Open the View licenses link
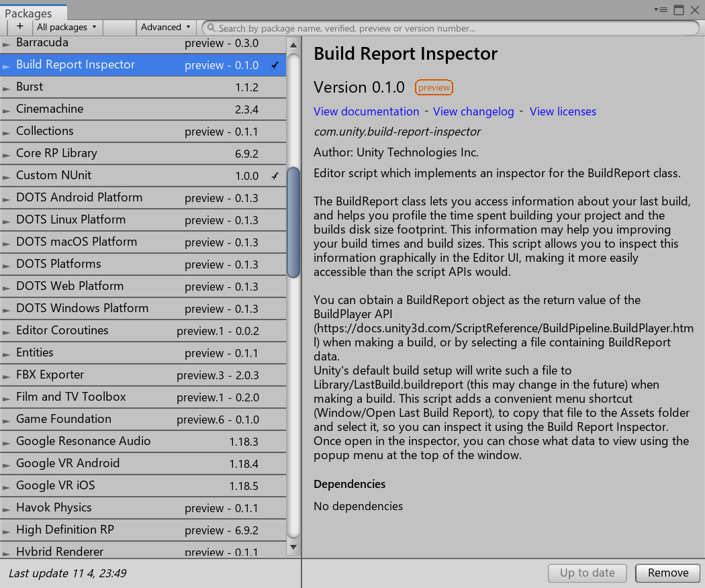 pyautogui.click(x=563, y=111)
